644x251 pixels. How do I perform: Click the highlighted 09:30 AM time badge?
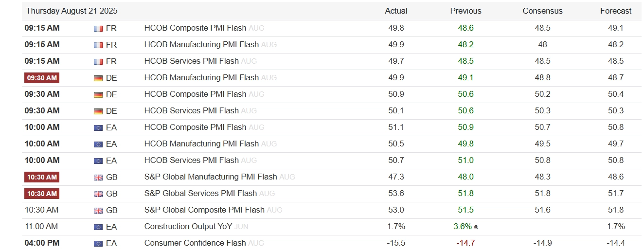pyautogui.click(x=42, y=78)
